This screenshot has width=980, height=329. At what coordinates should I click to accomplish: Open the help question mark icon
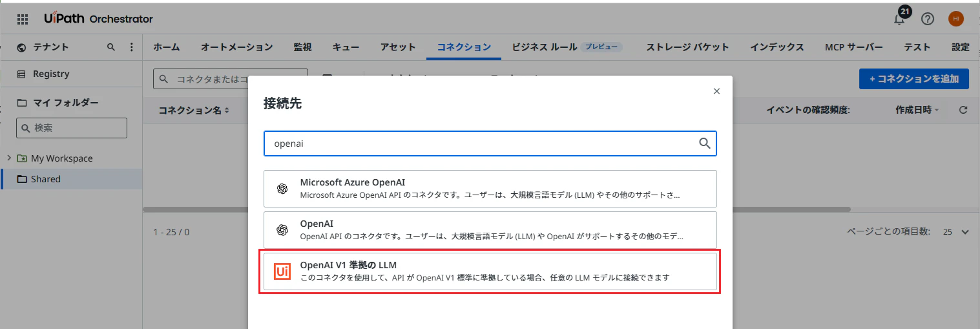tap(928, 19)
